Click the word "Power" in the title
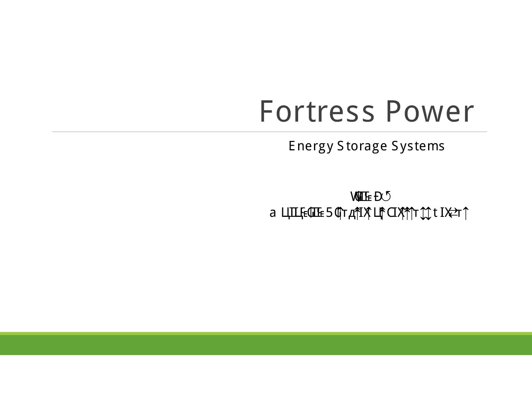532x411 pixels. [430, 111]
